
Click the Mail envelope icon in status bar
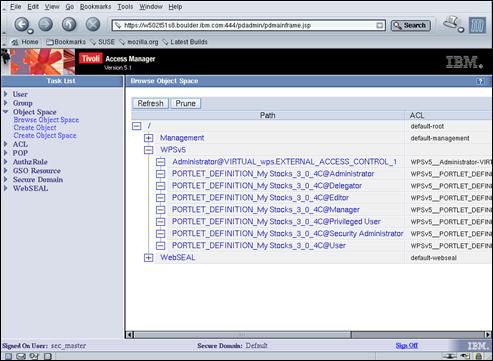point(21,356)
